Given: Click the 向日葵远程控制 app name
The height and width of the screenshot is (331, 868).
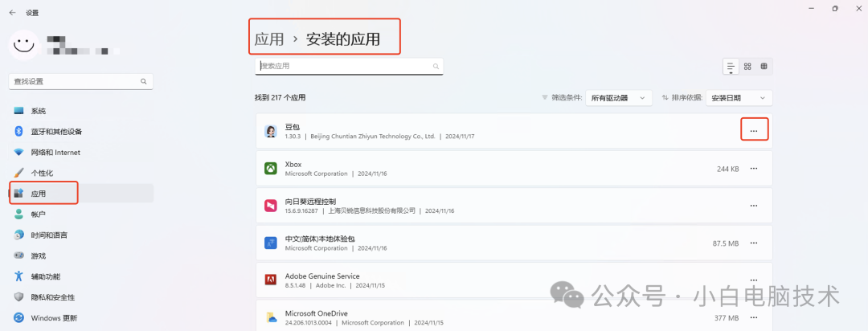Looking at the screenshot, I should tap(310, 202).
